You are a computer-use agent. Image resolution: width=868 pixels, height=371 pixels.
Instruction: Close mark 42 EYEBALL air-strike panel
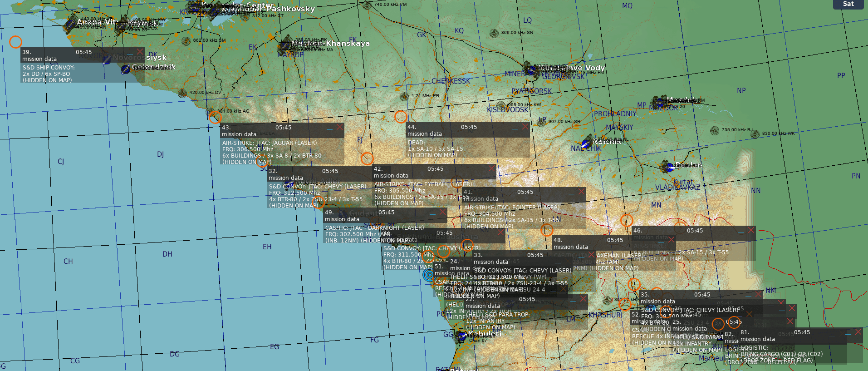492,168
